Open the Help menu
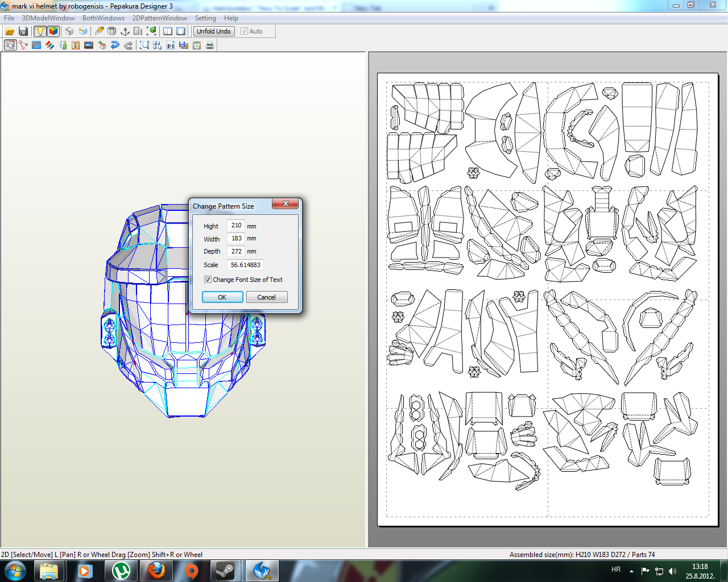This screenshot has height=582, width=728. coord(231,18)
